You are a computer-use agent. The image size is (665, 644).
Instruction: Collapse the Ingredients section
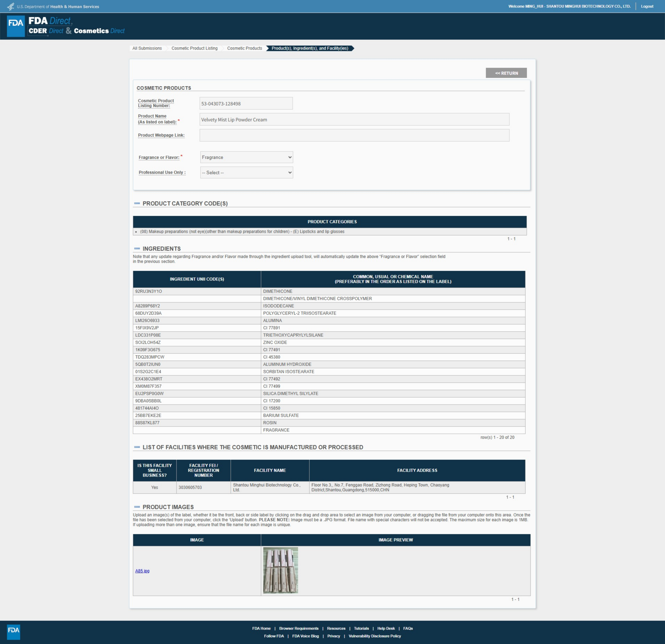tap(137, 249)
